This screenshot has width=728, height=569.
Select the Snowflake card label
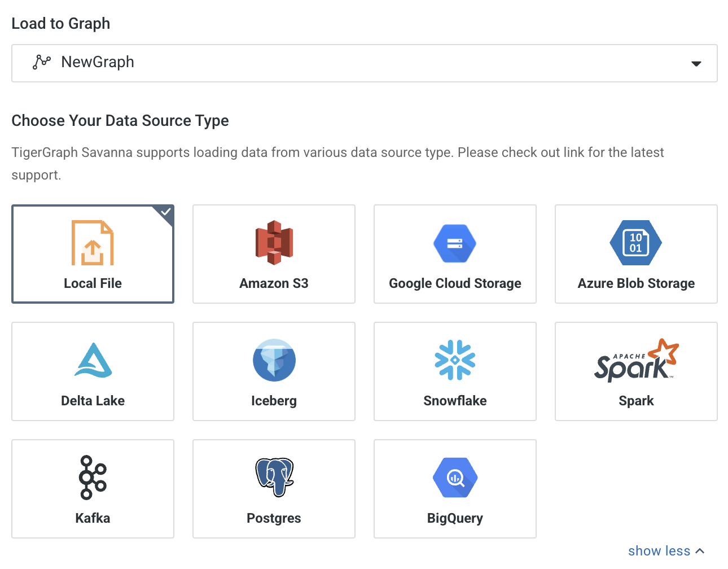[x=455, y=401]
